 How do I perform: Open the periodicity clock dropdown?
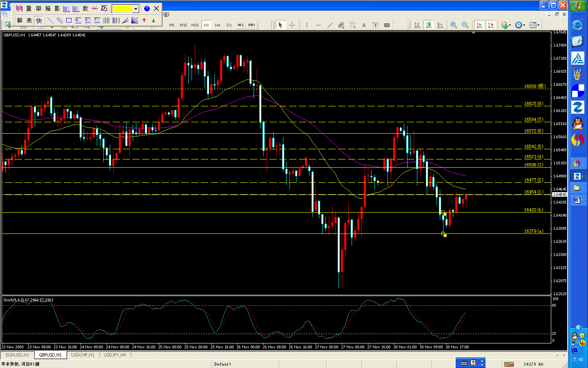520,25
